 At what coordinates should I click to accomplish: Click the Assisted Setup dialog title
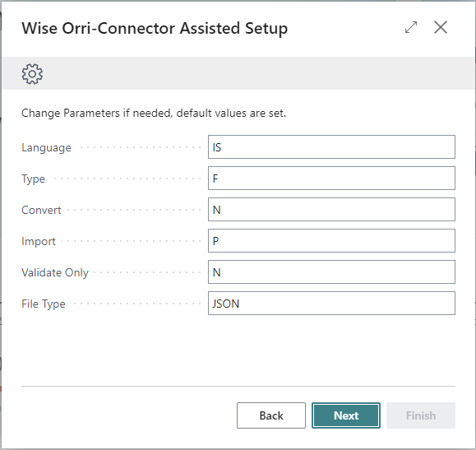[155, 28]
